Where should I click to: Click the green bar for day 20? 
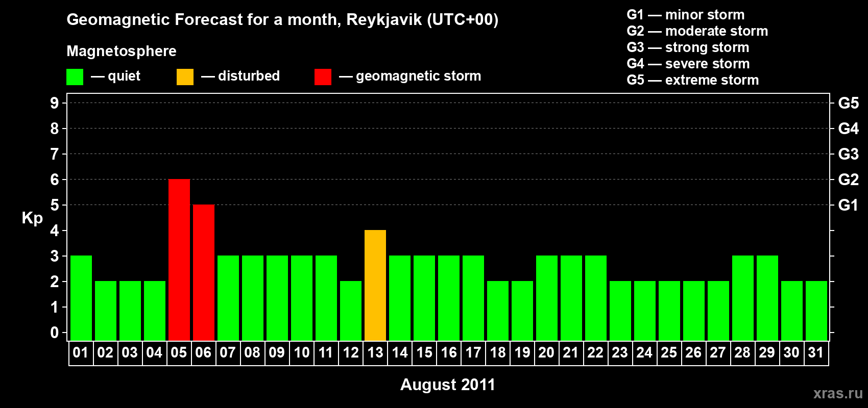547,298
